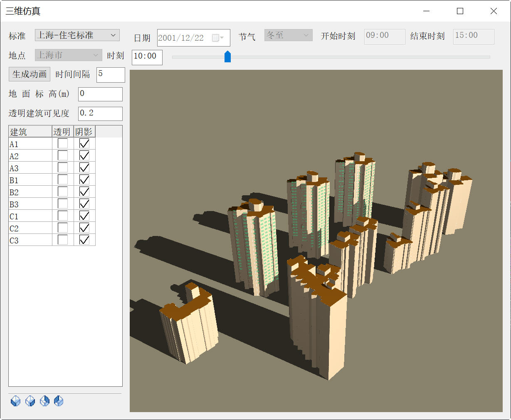Image resolution: width=511 pixels, height=420 pixels.
Task: Open the 标准 dropdown showing 上海-住宅标准
Action: coord(77,35)
